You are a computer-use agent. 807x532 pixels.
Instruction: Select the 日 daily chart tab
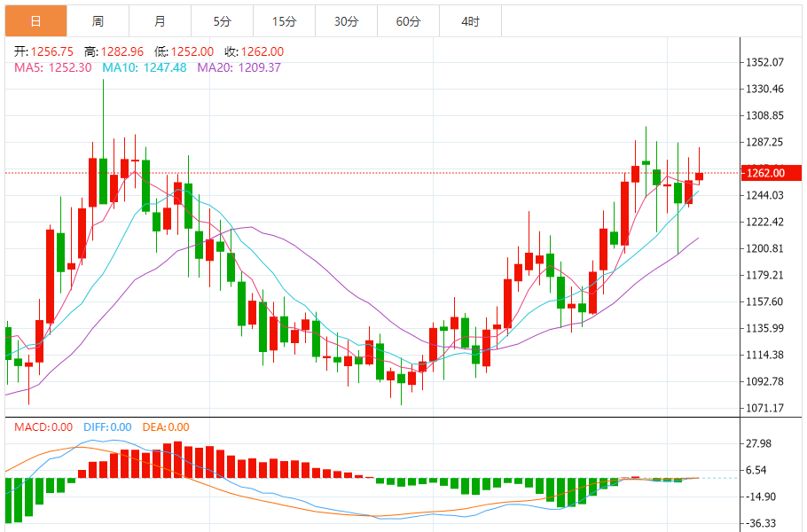[x=36, y=21]
